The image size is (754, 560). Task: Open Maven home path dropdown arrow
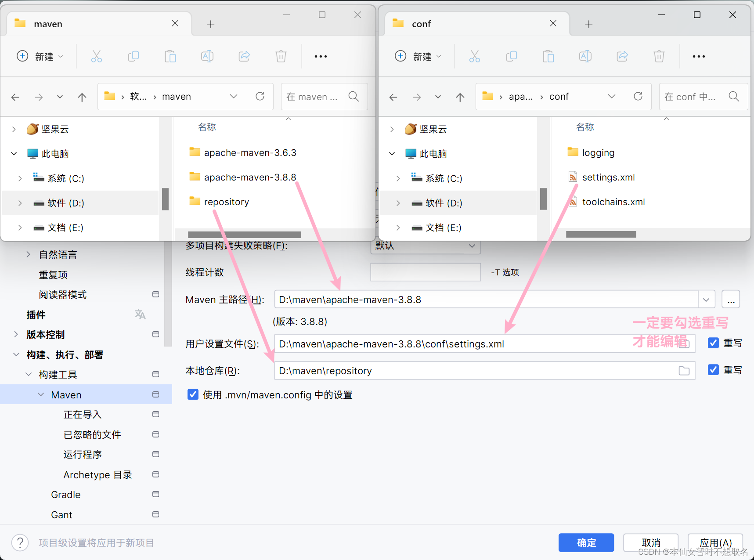[x=706, y=300]
